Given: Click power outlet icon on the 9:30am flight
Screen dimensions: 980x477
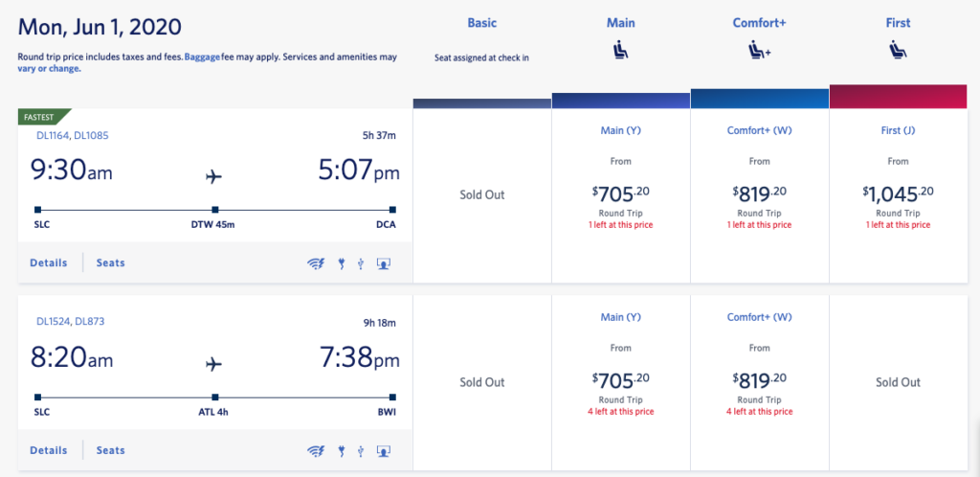Looking at the screenshot, I should (341, 263).
